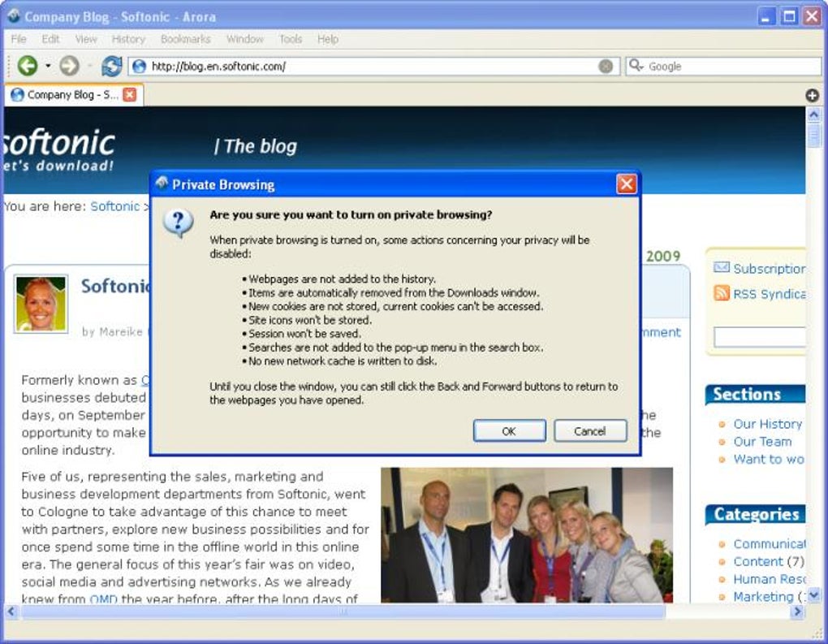828x644 pixels.
Task: Click the URL address bar field
Action: pyautogui.click(x=373, y=66)
